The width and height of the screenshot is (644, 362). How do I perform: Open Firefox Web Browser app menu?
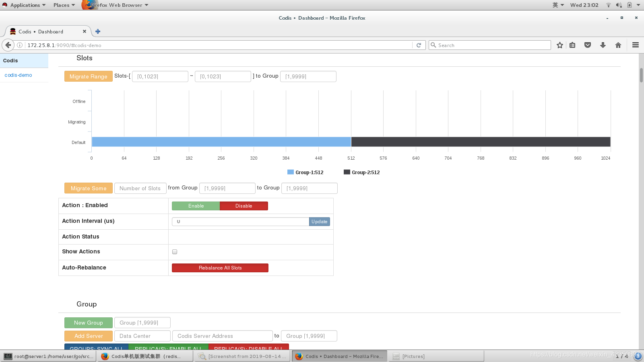pyautogui.click(x=116, y=5)
